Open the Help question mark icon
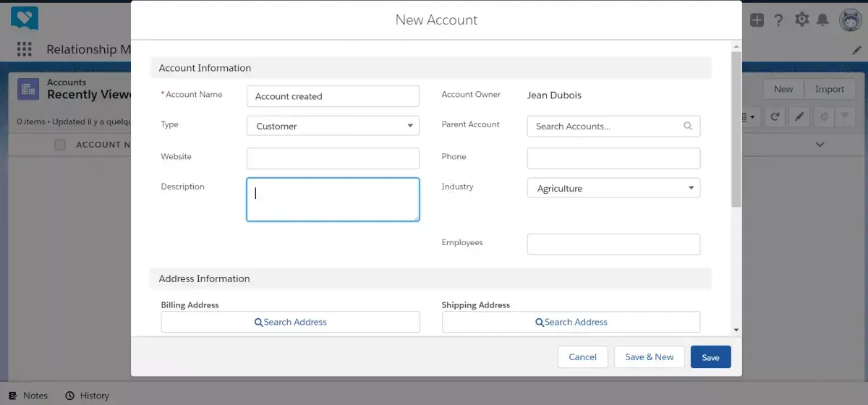 (x=778, y=20)
